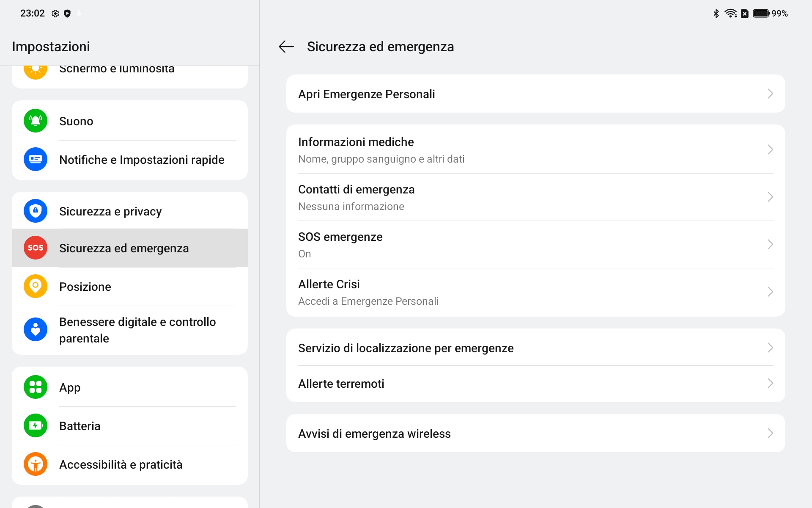
Task: Open Avvisi di emergenza wireless
Action: tap(535, 433)
